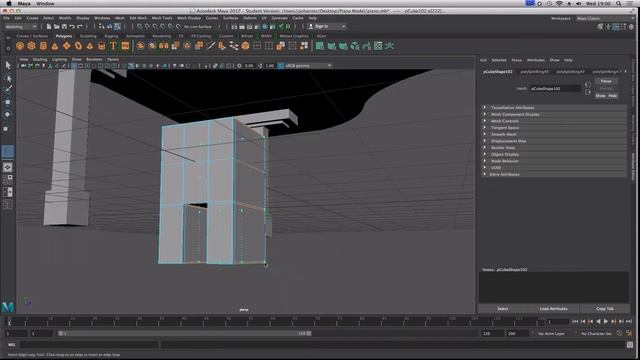Switch to the Sculpting shelf tab
Viewport: 640px width, 360px height.
(88, 36)
